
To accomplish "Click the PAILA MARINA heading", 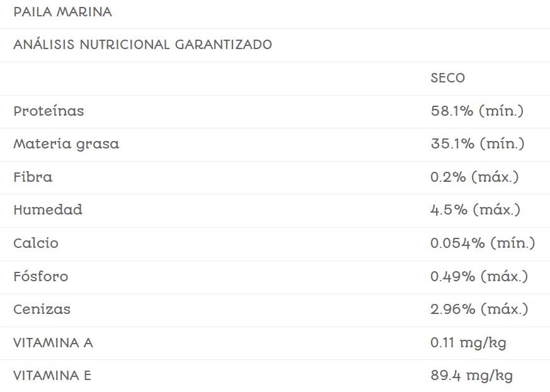I will (x=62, y=12).
